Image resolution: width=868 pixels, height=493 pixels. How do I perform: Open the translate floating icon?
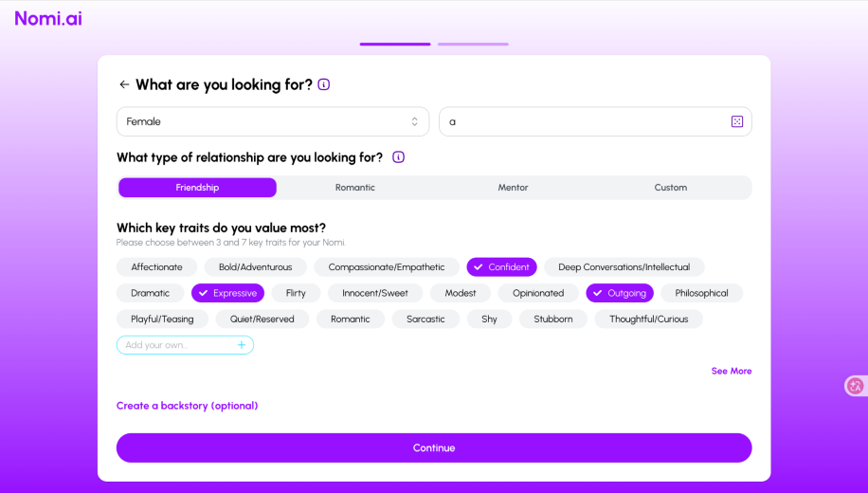pos(856,386)
